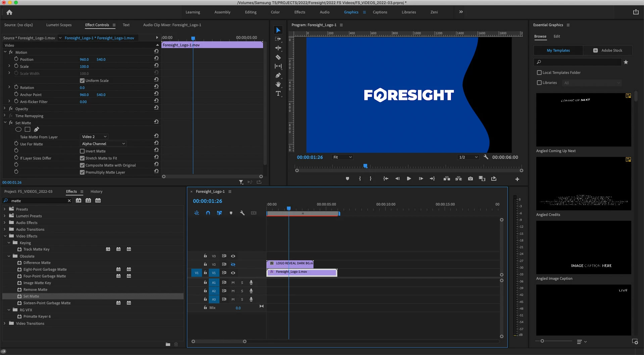
Task: Switch to Essential Graphics Edit tab
Action: pyautogui.click(x=557, y=36)
